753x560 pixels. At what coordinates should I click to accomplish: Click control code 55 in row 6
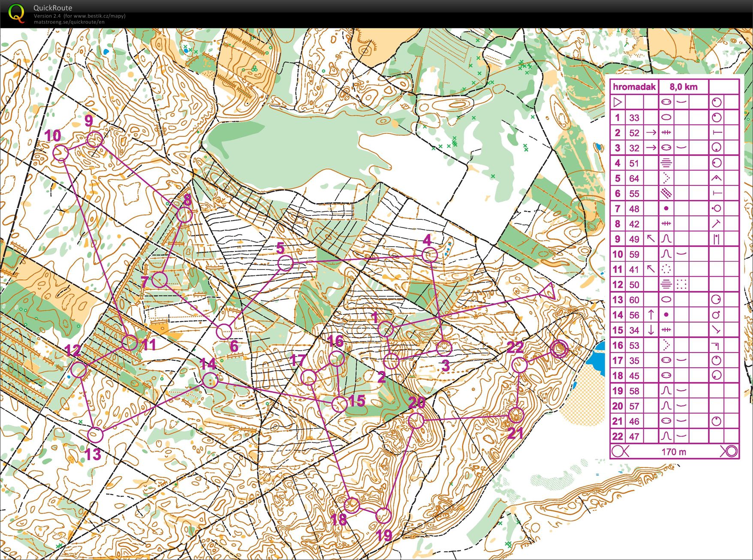click(x=634, y=194)
